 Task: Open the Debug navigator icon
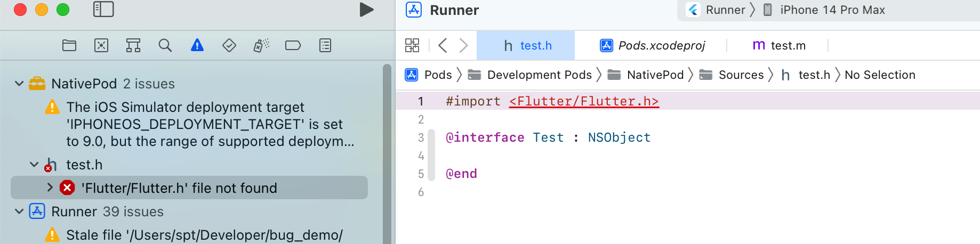point(261,46)
